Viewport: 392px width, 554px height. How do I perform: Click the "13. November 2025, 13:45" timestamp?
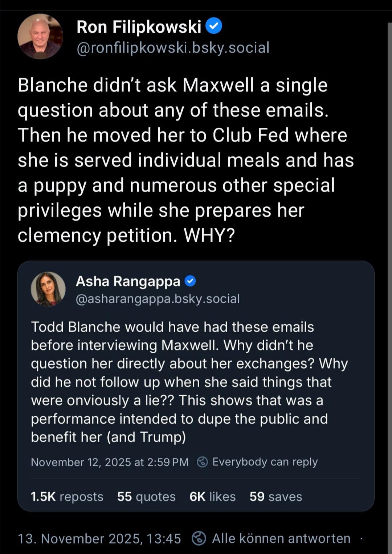[99, 538]
